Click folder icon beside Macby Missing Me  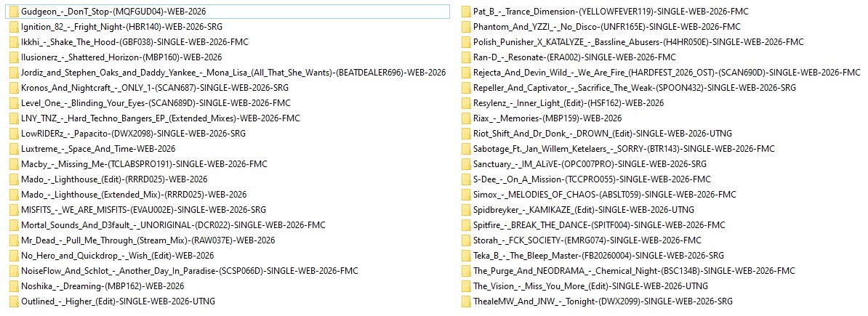tap(14, 163)
